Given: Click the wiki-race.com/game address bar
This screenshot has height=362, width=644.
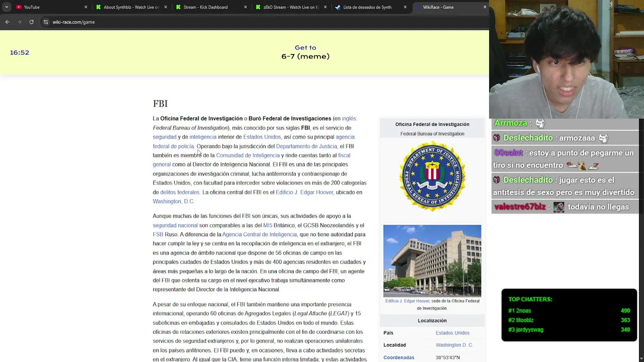Looking at the screenshot, I should click(73, 22).
